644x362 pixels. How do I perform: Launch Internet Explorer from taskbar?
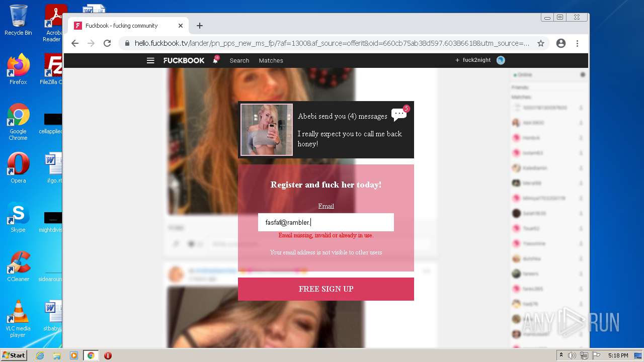40,355
